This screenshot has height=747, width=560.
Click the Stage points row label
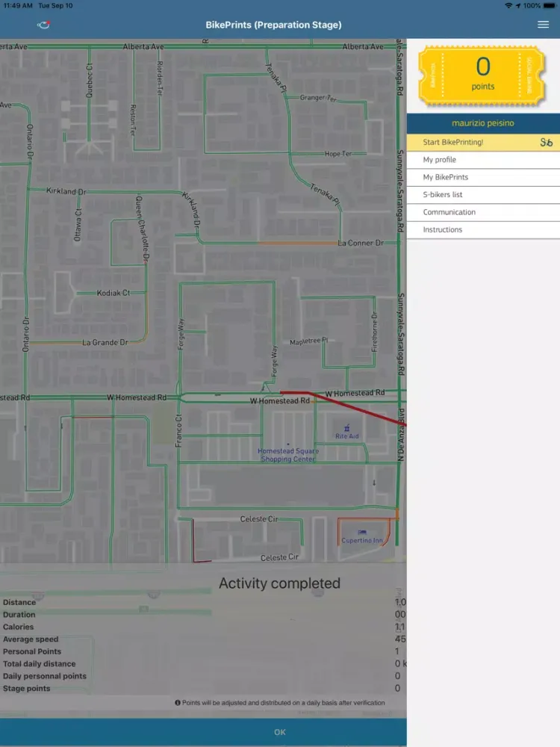(26, 689)
